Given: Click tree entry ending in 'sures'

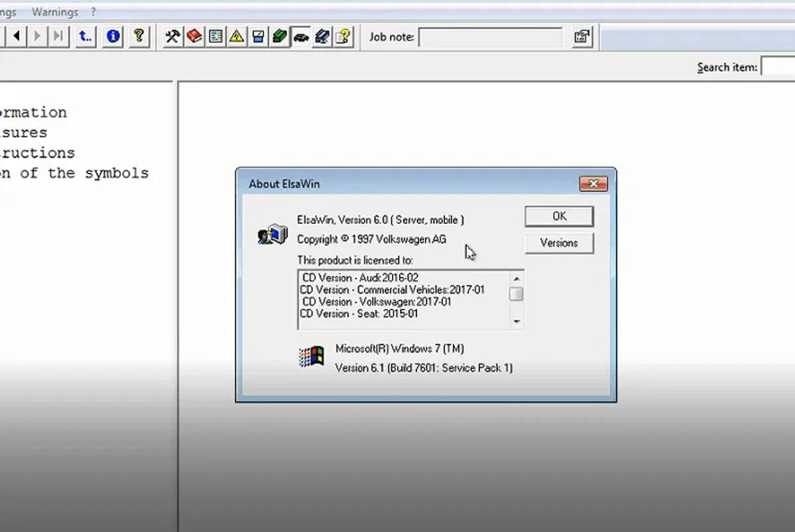Looking at the screenshot, I should click(24, 133).
